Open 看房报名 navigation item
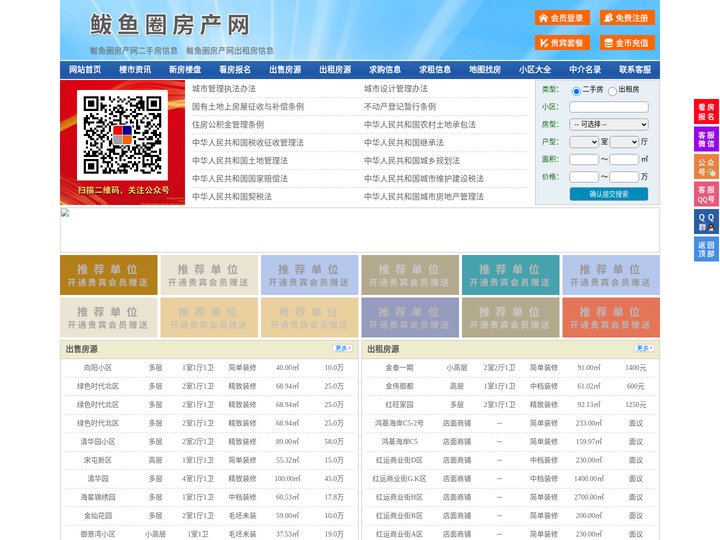 [x=235, y=70]
